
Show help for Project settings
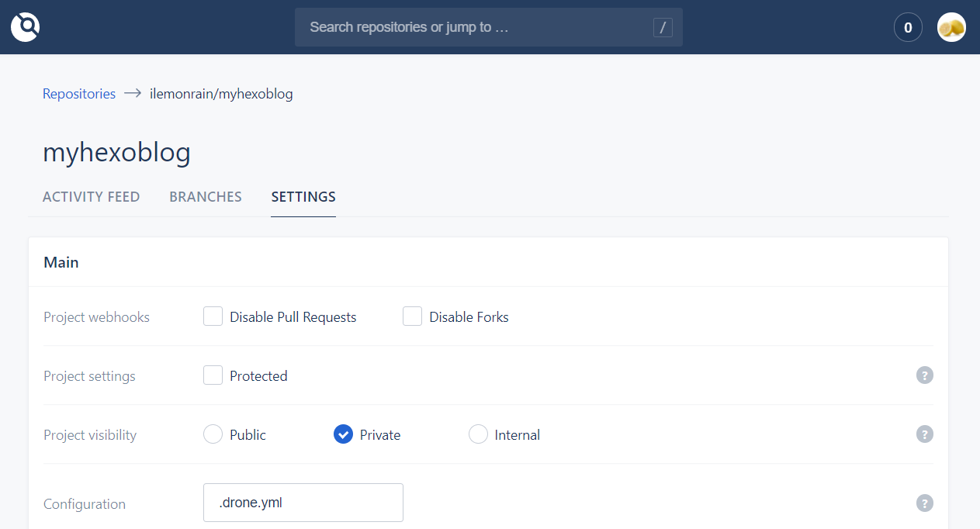(924, 375)
